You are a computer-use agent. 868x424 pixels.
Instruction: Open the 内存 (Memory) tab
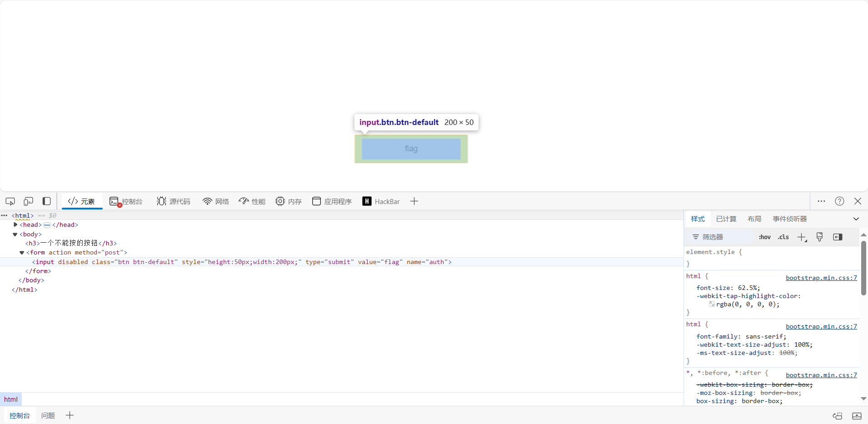[289, 201]
